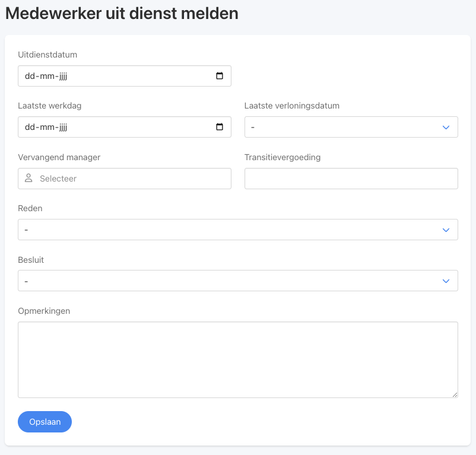This screenshot has width=476, height=455.
Task: Select the Vervangend manager Selecteer field
Action: pos(125,179)
